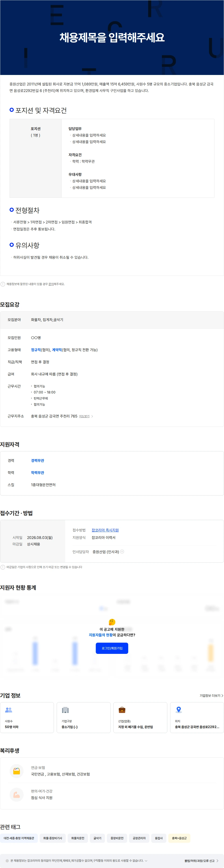Viewport: 224px width, 868px height.
Task: Click the info icon beside 채용정보 notice
Action: (3, 284)
